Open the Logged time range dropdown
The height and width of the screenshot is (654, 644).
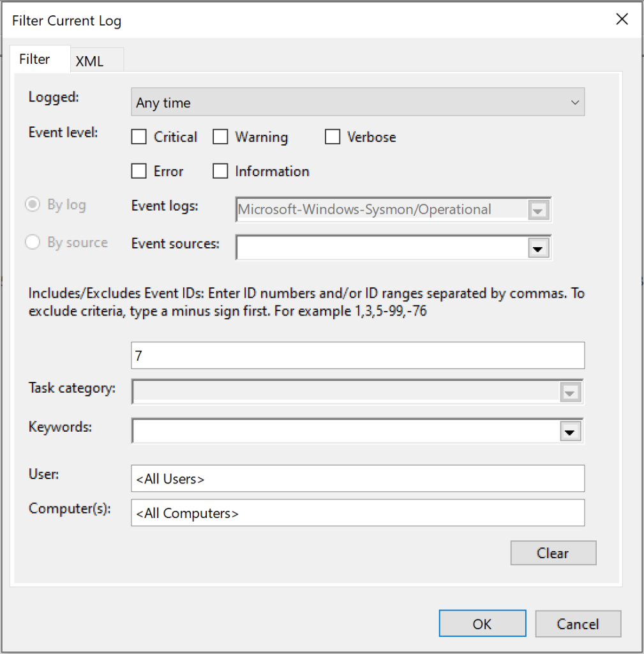[357, 103]
